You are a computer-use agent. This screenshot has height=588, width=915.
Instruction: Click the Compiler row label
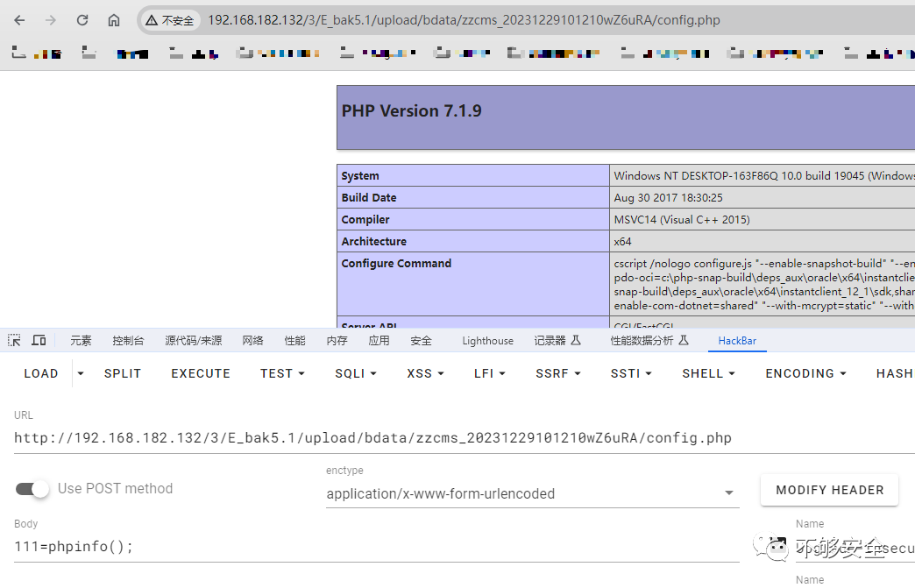(365, 219)
